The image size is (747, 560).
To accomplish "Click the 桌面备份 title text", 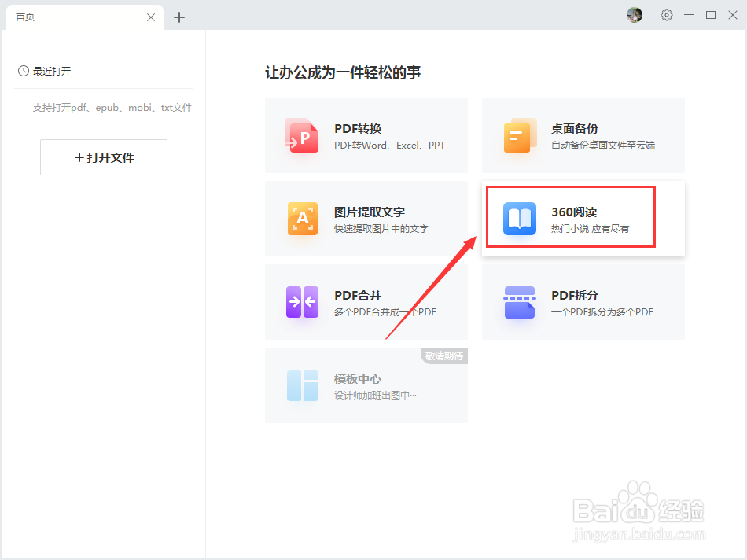I will click(575, 129).
